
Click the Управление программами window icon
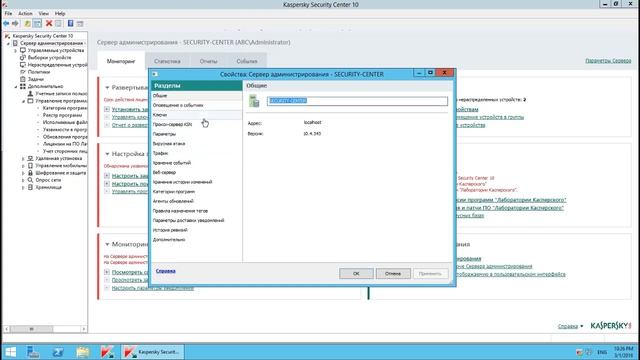coord(30,100)
